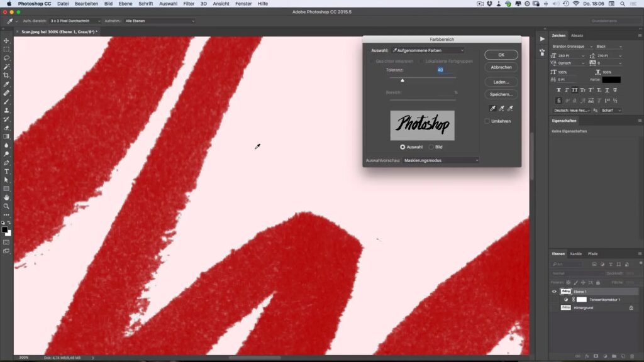The height and width of the screenshot is (362, 644).
Task: Open the Auswahlvorschau Maskierungsmodus dropdown
Action: point(440,160)
